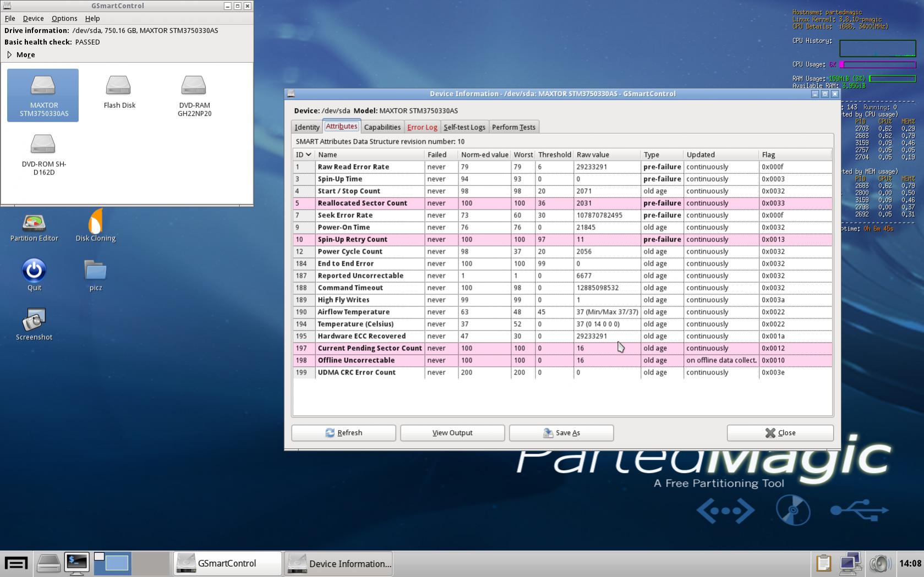Click the drive icon in the taskbar
924x577 pixels.
tap(48, 563)
